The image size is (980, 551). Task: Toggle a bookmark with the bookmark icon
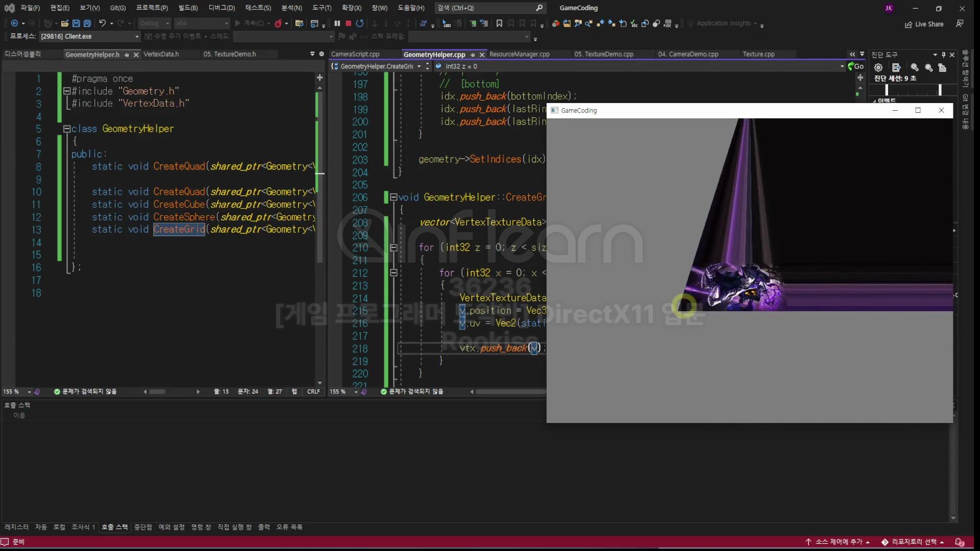point(499,23)
